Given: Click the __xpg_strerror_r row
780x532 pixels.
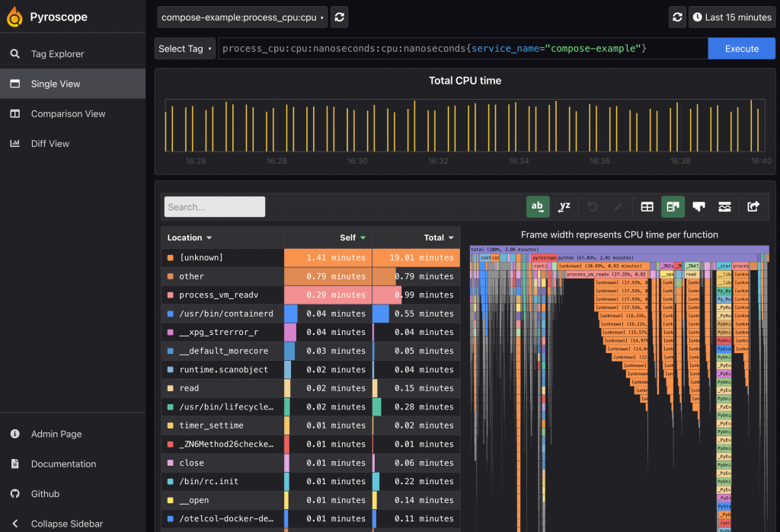Looking at the screenshot, I should 311,332.
